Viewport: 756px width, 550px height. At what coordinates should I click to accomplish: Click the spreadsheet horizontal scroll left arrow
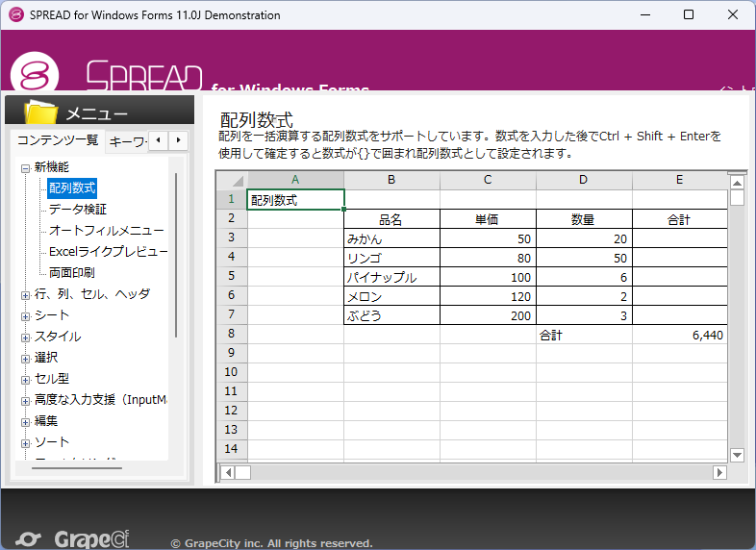[x=228, y=472]
